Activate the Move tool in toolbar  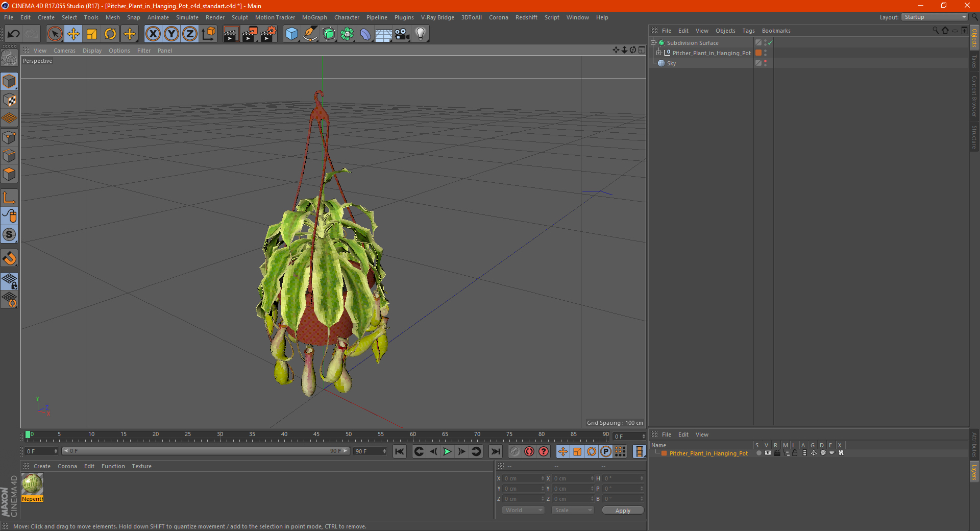[73, 34]
